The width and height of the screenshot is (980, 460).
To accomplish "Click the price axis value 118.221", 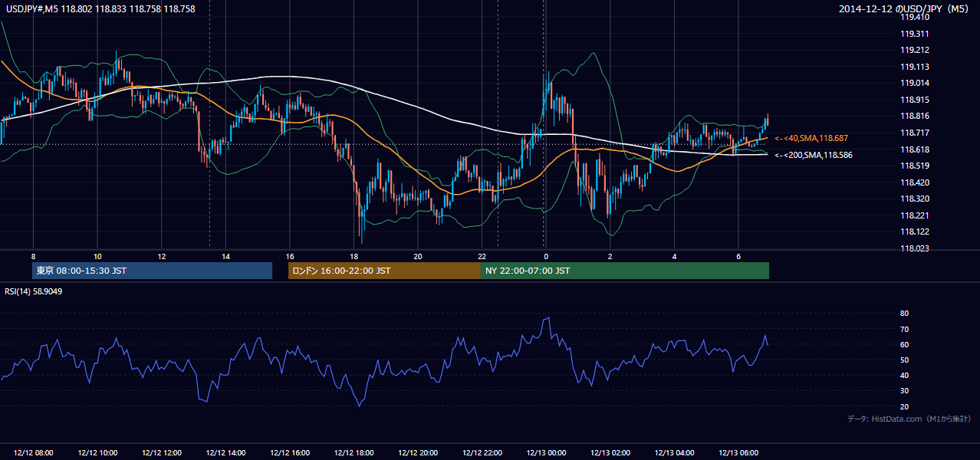I will coord(914,215).
